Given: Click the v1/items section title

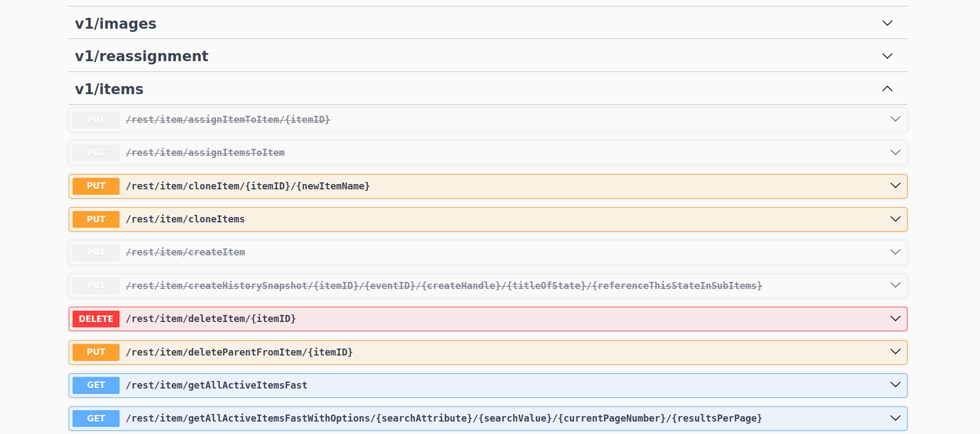Looking at the screenshot, I should (x=109, y=89).
